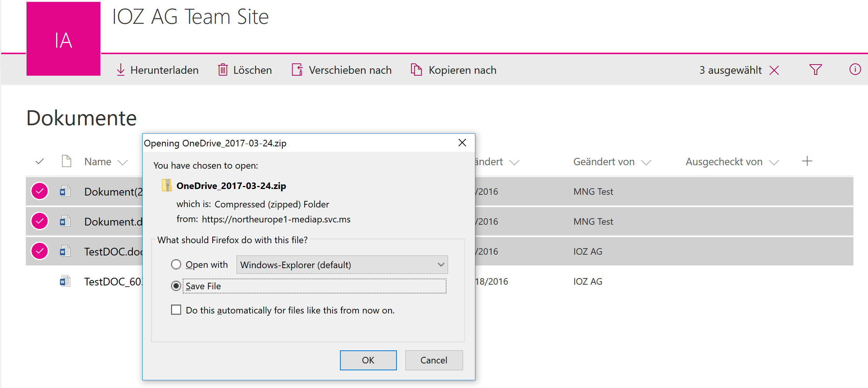Viewport: 868px width, 388px height.
Task: Deselect the TestDOC.doc row check circle
Action: tap(40, 251)
